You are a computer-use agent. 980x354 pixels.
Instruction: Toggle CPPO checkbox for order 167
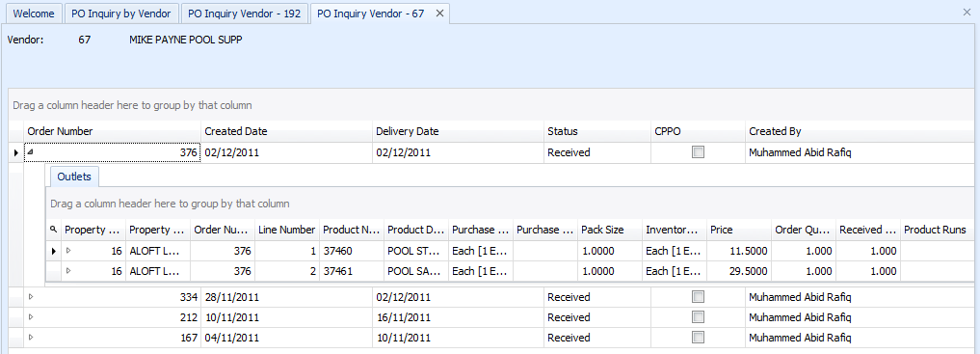coord(698,338)
